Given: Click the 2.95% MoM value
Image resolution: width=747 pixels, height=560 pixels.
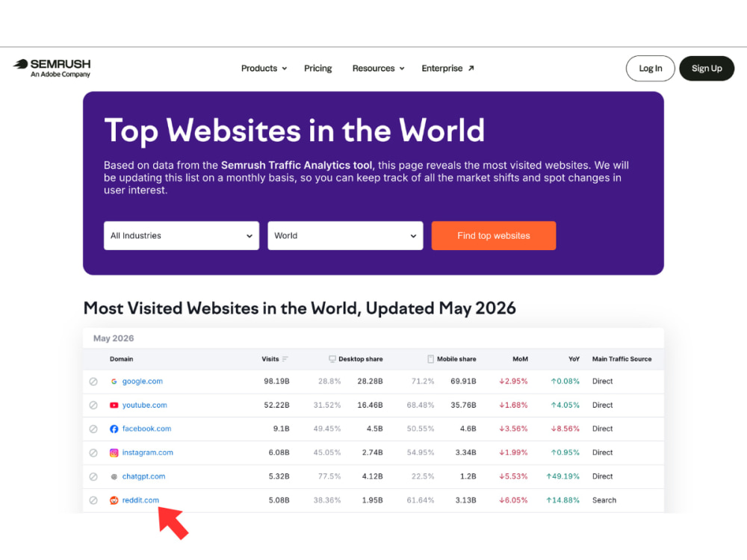Looking at the screenshot, I should [x=514, y=382].
